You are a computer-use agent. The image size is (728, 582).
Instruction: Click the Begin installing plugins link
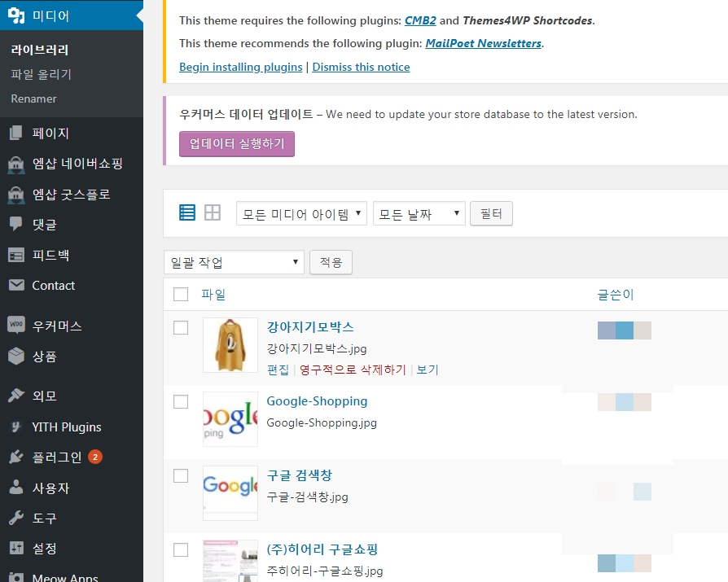240,67
